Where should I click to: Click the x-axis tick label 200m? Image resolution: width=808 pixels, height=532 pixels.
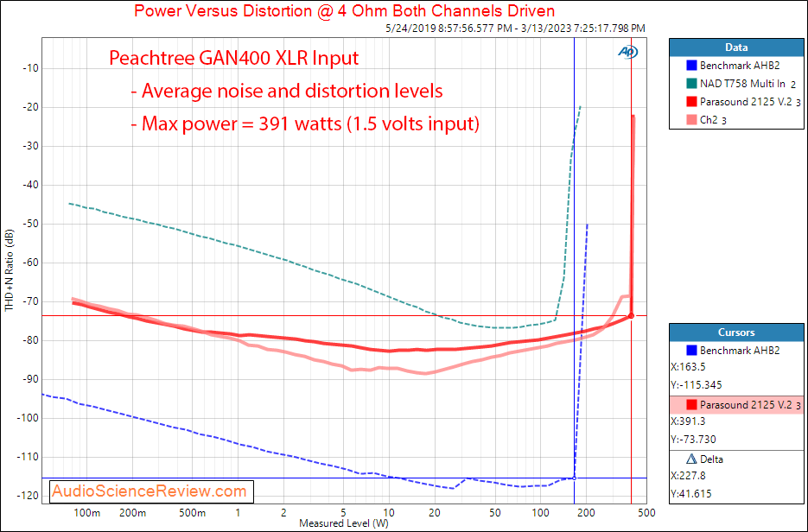[132, 513]
